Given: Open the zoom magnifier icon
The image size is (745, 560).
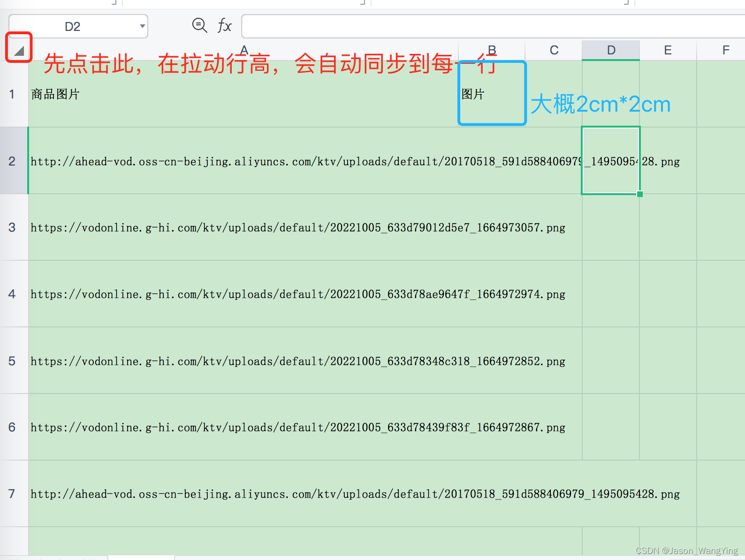Looking at the screenshot, I should point(200,25).
